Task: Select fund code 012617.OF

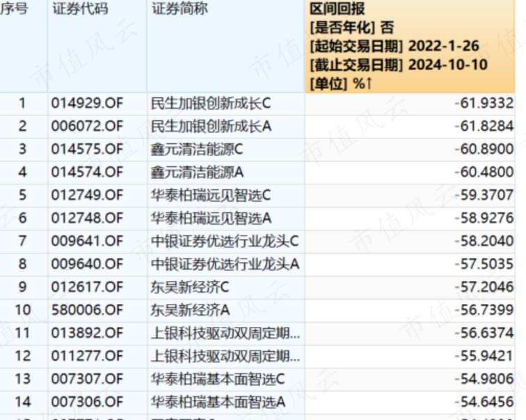Action: (87, 286)
